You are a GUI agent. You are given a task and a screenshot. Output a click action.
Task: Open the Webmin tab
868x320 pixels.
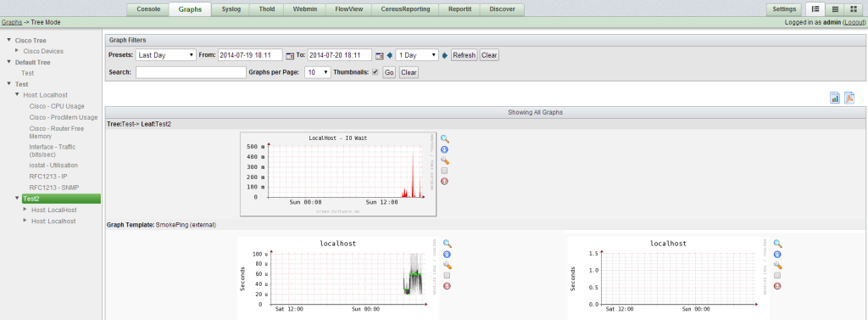pyautogui.click(x=305, y=9)
